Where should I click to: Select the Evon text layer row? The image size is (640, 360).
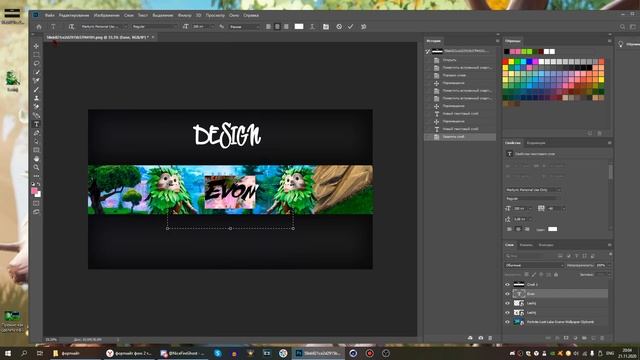pos(556,294)
